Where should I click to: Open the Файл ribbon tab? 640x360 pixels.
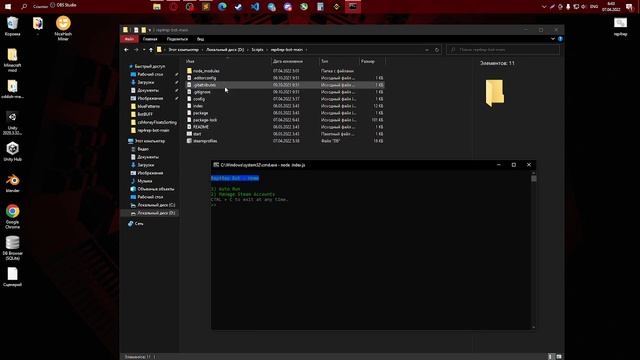click(129, 39)
